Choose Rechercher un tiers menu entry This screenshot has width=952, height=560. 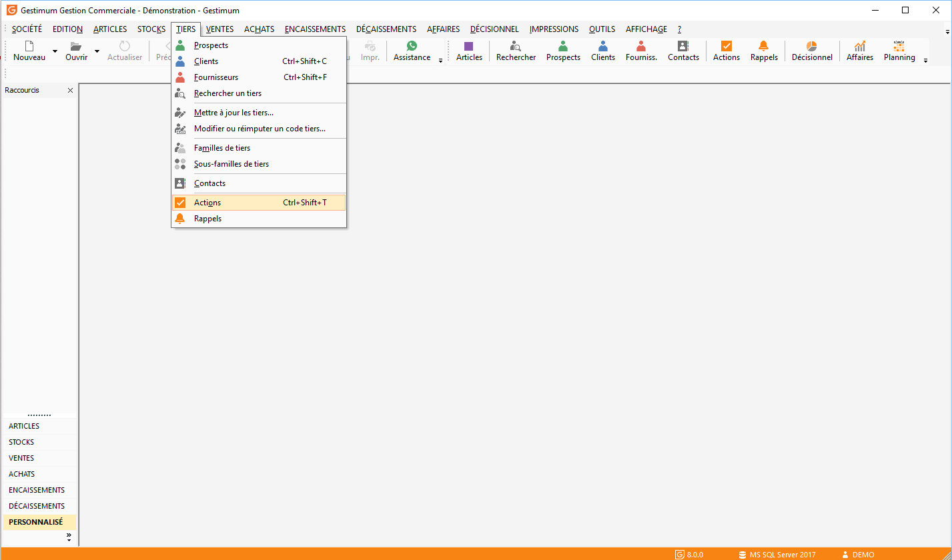coord(259,93)
